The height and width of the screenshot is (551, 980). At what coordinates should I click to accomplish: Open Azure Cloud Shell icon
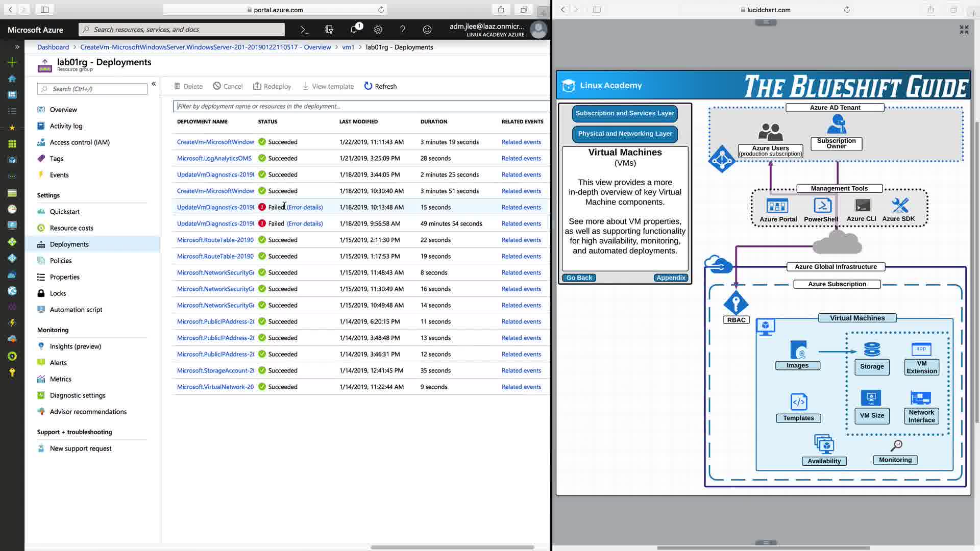(304, 30)
